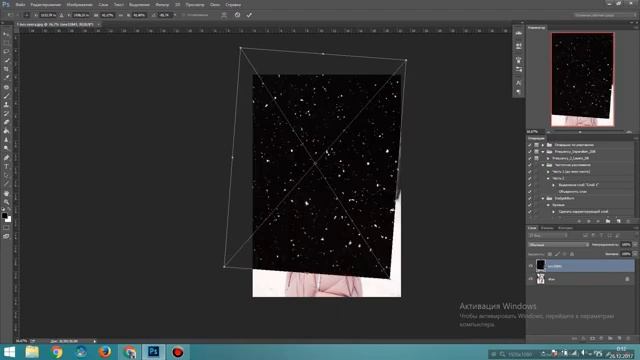Open the layer filter kind dropdown
The image size is (640, 360).
coord(548,236)
